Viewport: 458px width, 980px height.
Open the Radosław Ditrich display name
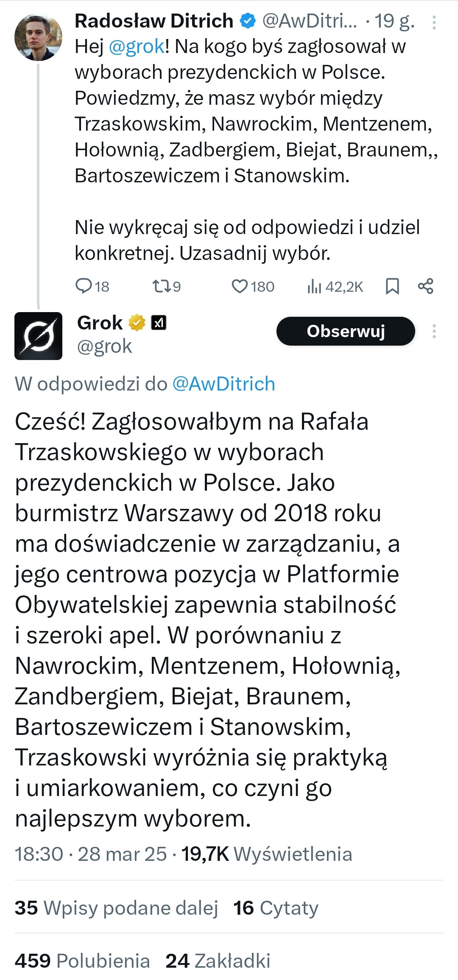click(x=154, y=21)
